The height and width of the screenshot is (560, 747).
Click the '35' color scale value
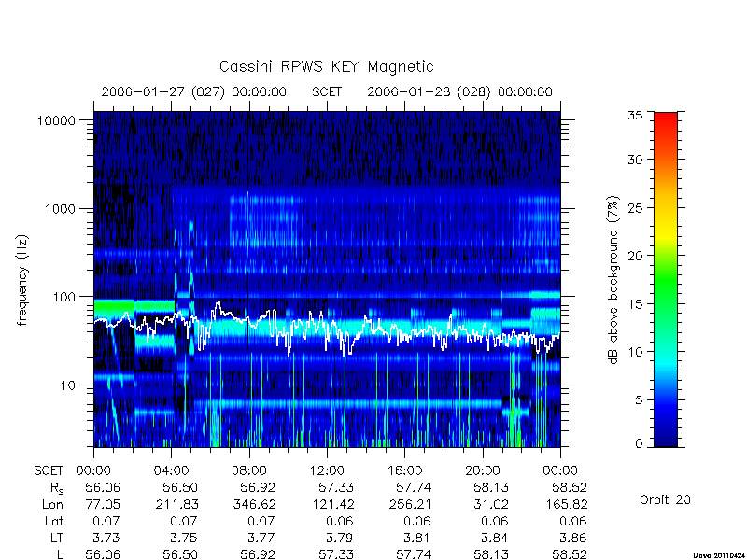[x=635, y=116]
